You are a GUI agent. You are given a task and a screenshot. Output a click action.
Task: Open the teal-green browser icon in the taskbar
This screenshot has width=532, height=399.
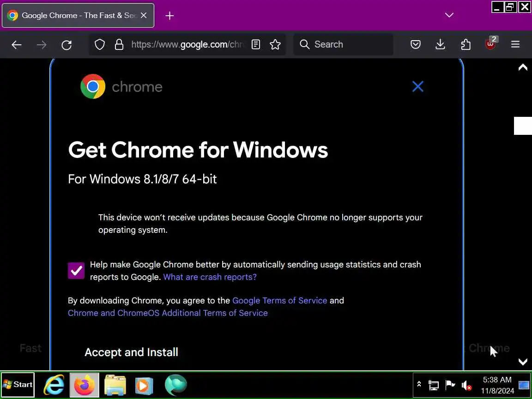[176, 385]
